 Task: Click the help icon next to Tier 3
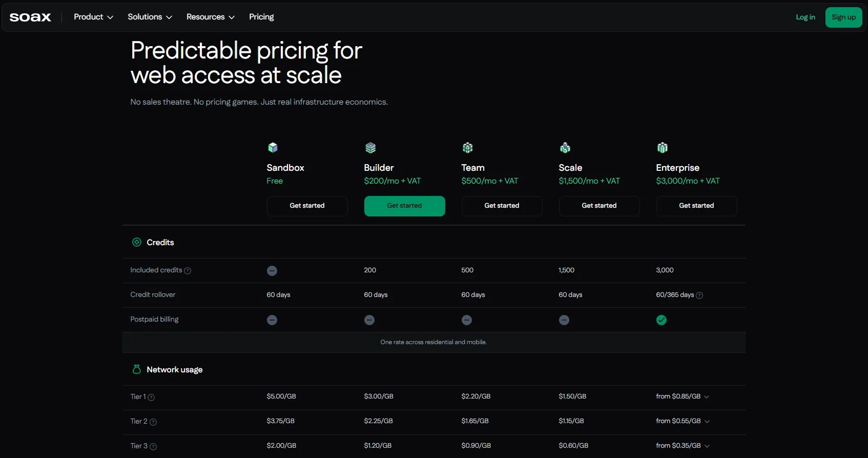click(153, 446)
